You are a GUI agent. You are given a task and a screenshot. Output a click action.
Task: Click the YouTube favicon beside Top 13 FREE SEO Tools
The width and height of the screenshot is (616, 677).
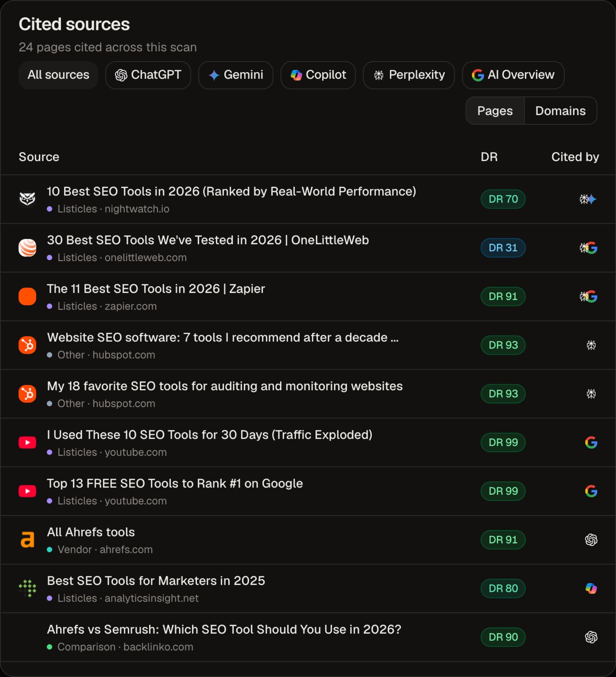pos(27,491)
